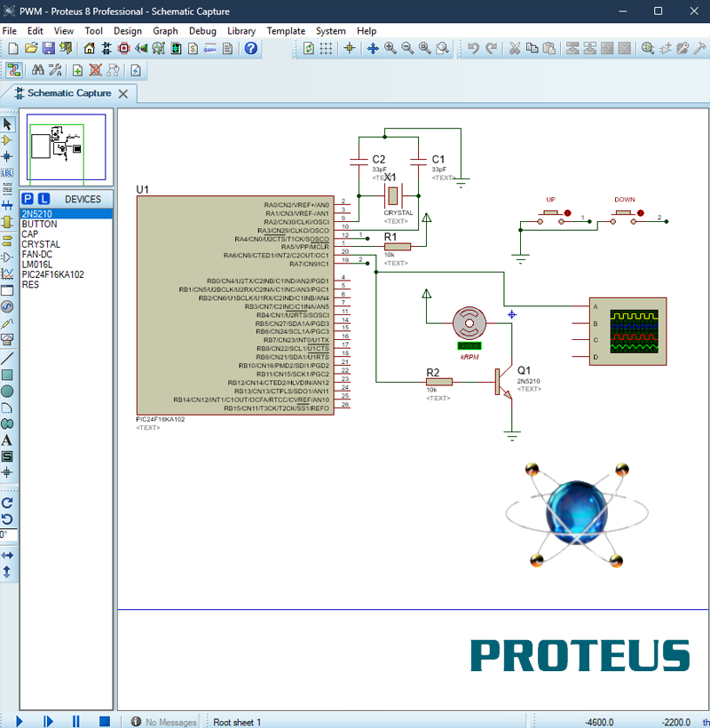Select the Terminals mode tool
710x728 pixels.
click(x=7, y=240)
